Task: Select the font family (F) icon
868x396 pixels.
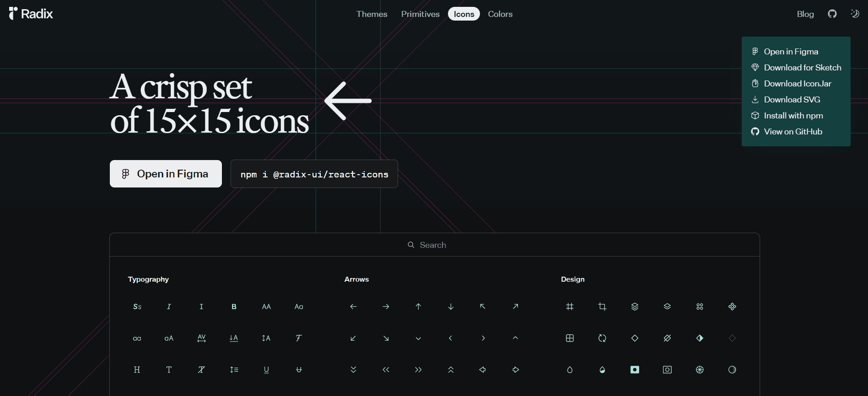Action: coord(299,338)
